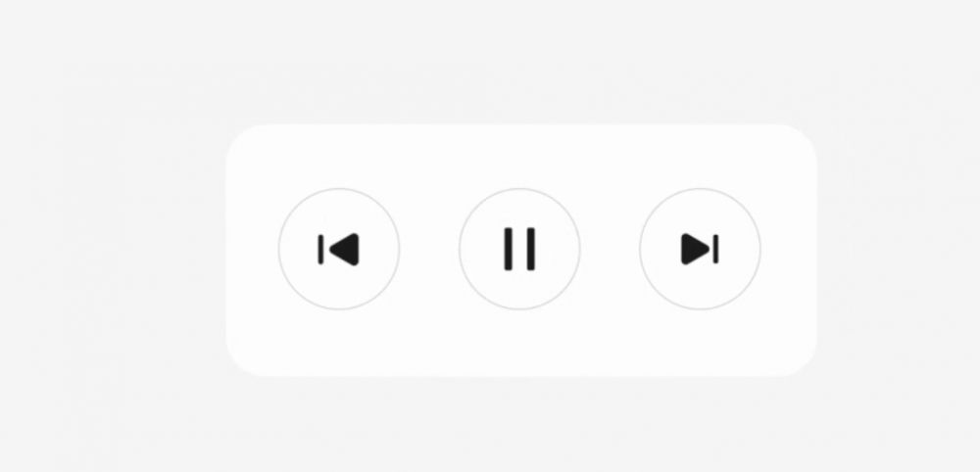Hit the circular next-track button
The image size is (980, 472).
click(700, 249)
